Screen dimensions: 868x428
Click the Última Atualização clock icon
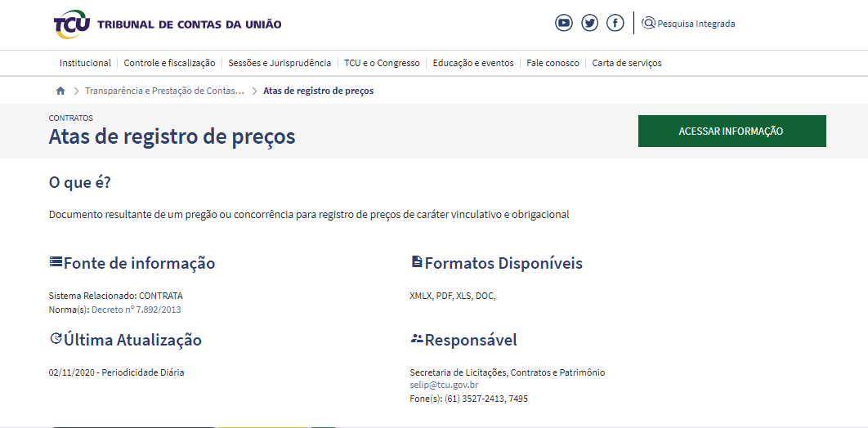tap(56, 339)
